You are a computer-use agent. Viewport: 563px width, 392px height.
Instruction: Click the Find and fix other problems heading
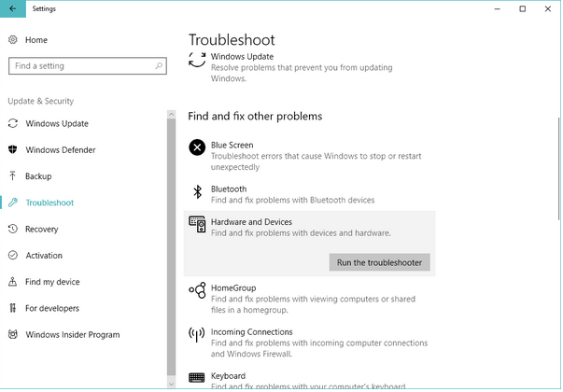coord(255,116)
